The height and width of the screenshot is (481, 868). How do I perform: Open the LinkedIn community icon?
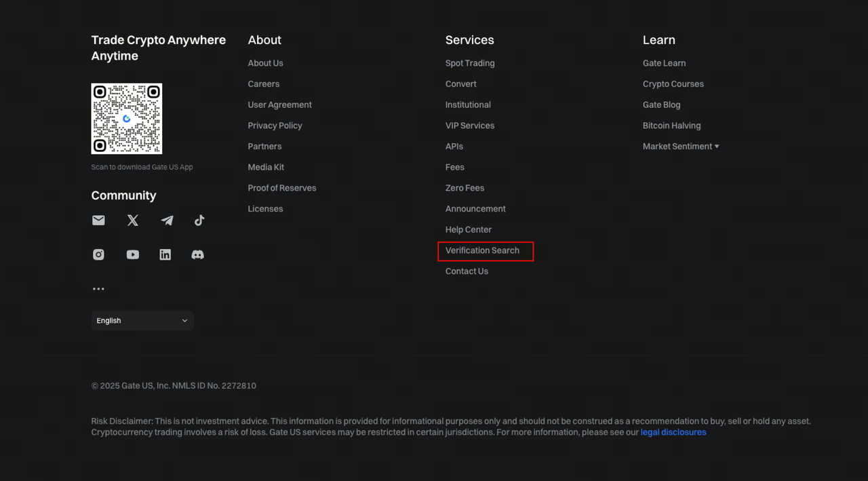[165, 254]
